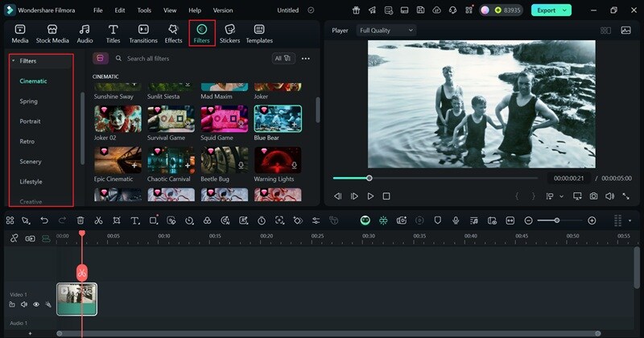
Task: Click the red scissors on the playhead
Action: 82,273
